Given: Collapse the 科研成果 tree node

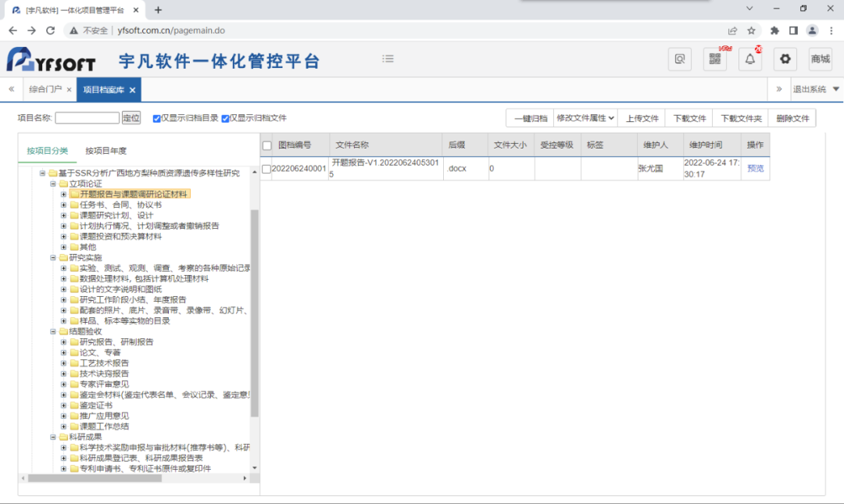Looking at the screenshot, I should point(53,437).
